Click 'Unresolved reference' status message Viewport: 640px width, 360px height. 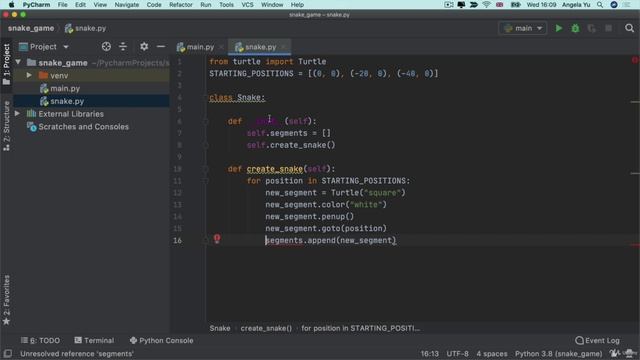coord(77,353)
